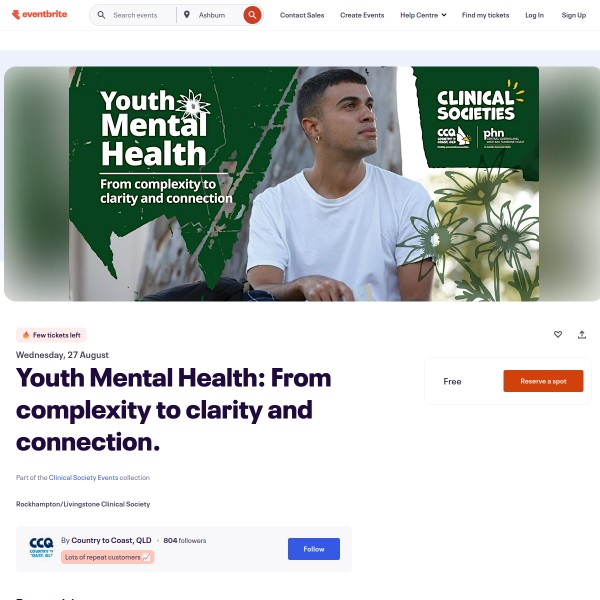Screen dimensions: 600x600
Task: Share the event via upload icon
Action: (582, 335)
